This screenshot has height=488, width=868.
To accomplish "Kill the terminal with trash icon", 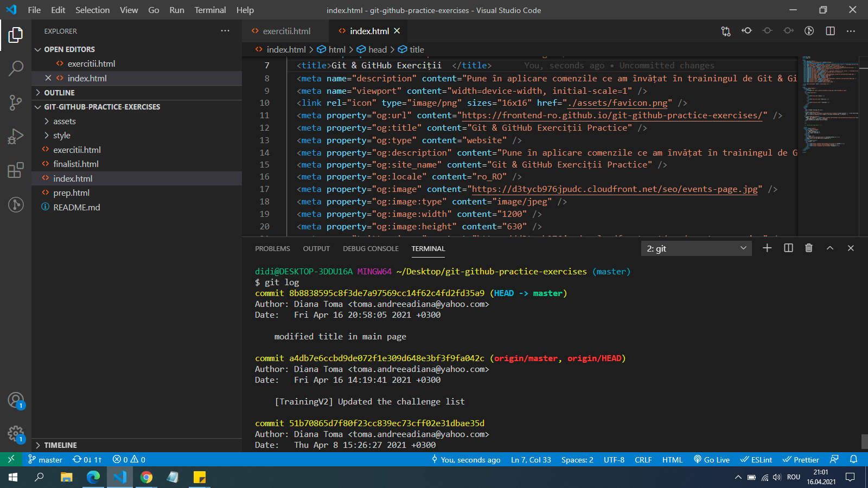I will point(808,248).
